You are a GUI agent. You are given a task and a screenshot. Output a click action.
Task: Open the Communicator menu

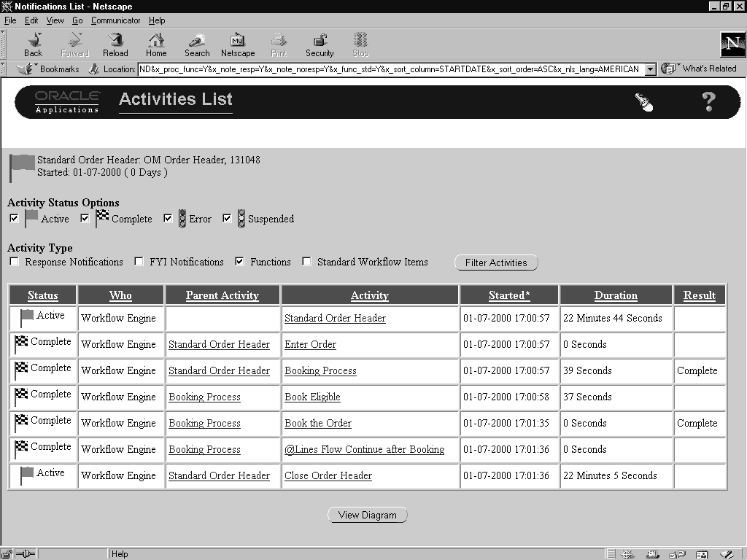point(116,20)
